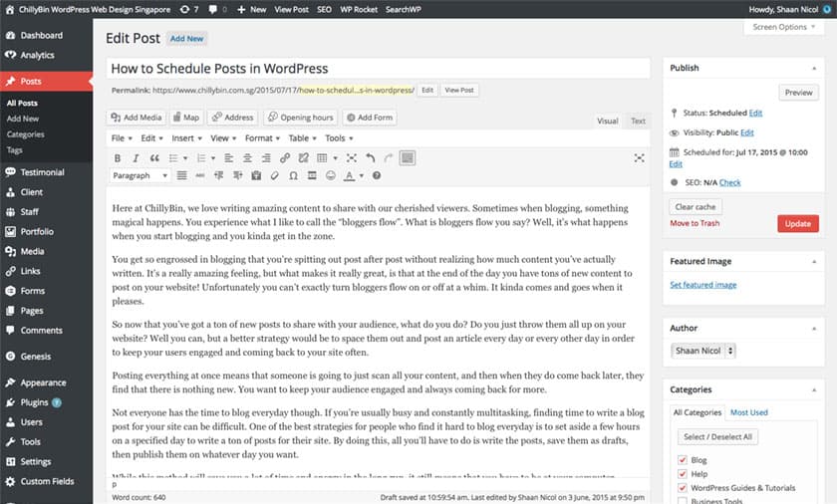837x504 pixels.
Task: Apply blockquote formatting
Action: click(154, 157)
